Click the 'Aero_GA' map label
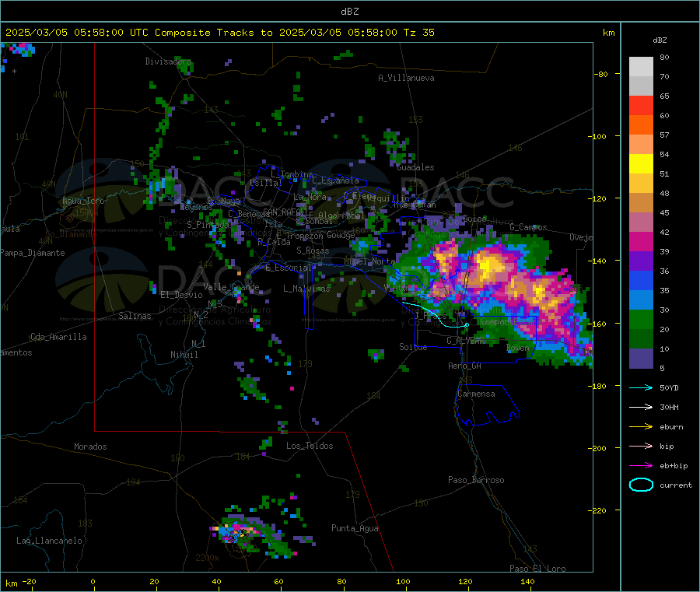This screenshot has height=592, width=700. click(x=464, y=366)
